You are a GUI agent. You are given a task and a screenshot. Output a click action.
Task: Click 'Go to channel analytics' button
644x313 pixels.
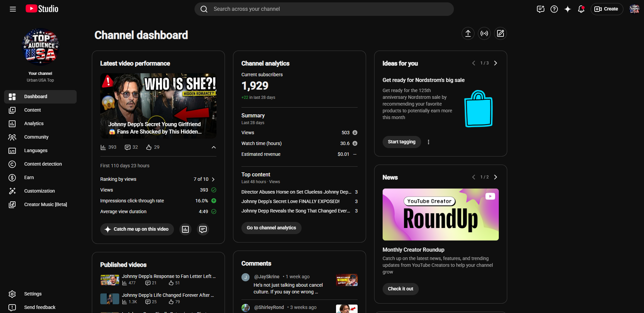[x=272, y=228]
